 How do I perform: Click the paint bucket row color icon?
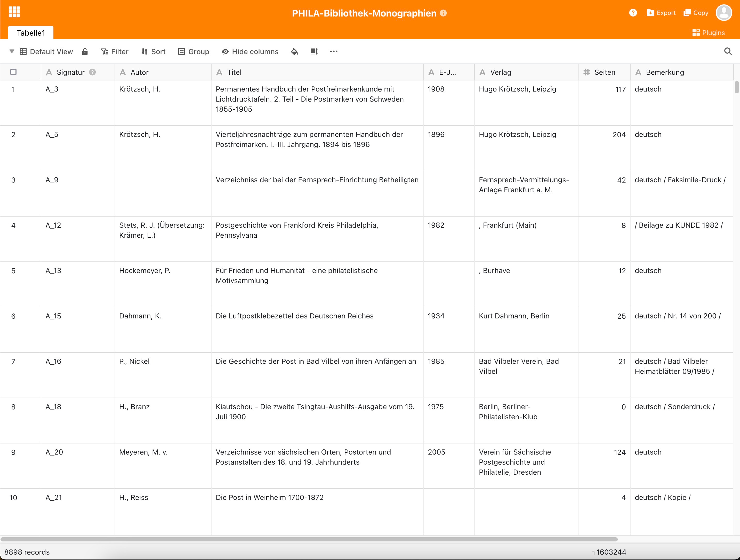[x=294, y=52]
